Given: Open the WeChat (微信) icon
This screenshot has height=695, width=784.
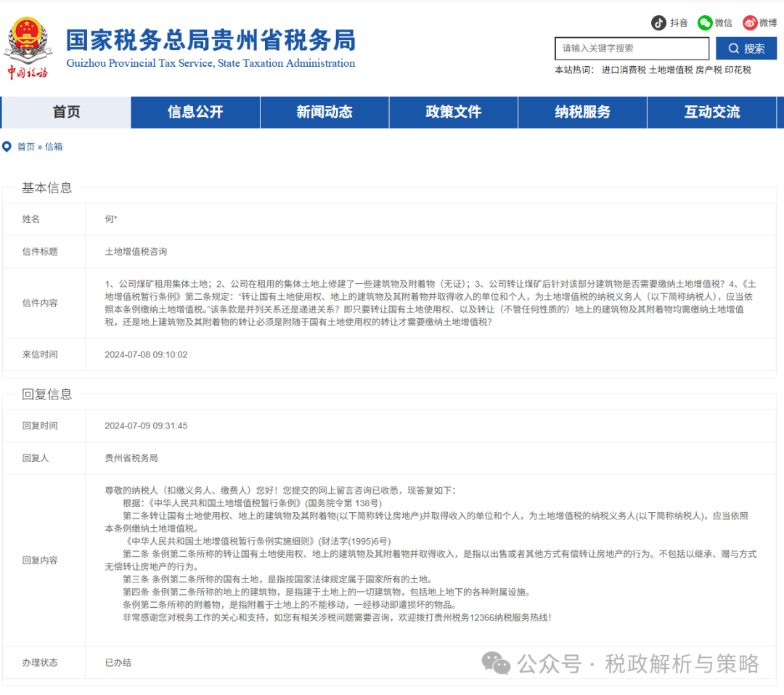Looking at the screenshot, I should pos(705,23).
